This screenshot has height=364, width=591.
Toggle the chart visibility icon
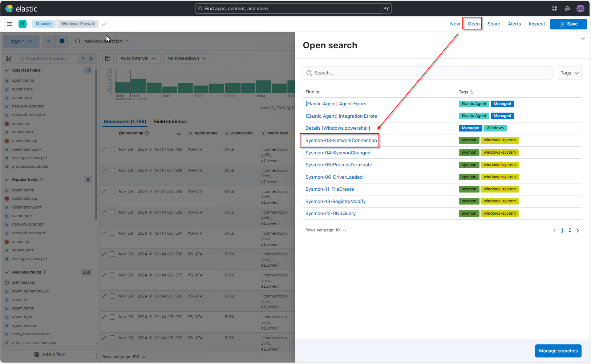(x=108, y=58)
